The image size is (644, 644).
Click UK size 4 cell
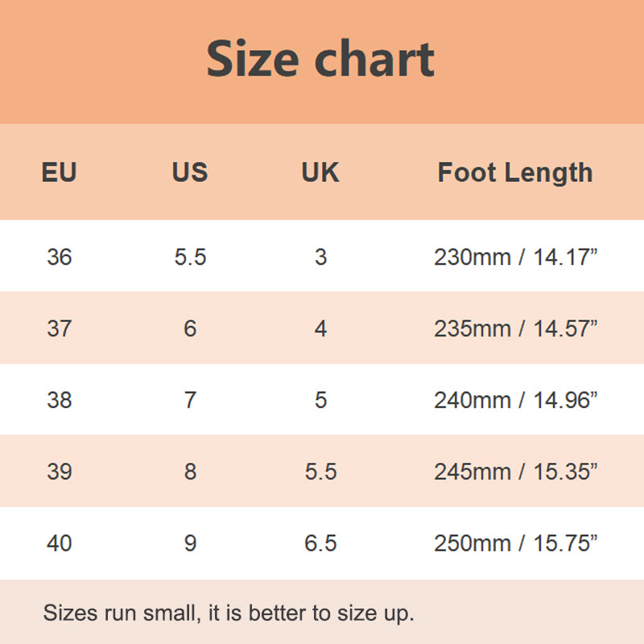320,328
